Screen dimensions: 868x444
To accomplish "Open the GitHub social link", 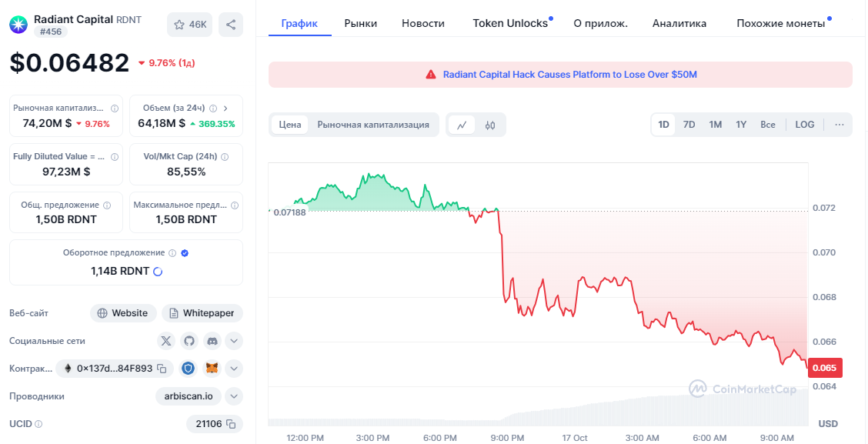I will (189, 341).
